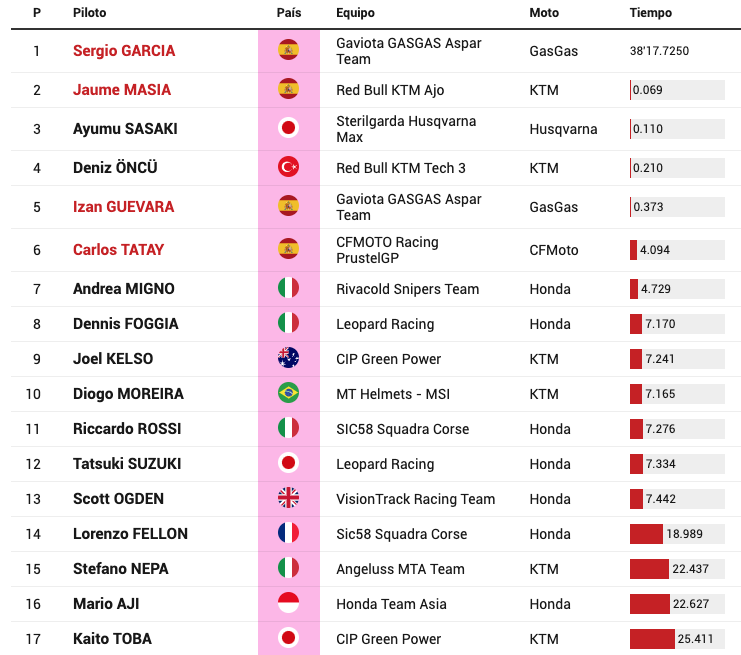Click the Equipo column header
Screen dimensions: 741x655
[355, 13]
